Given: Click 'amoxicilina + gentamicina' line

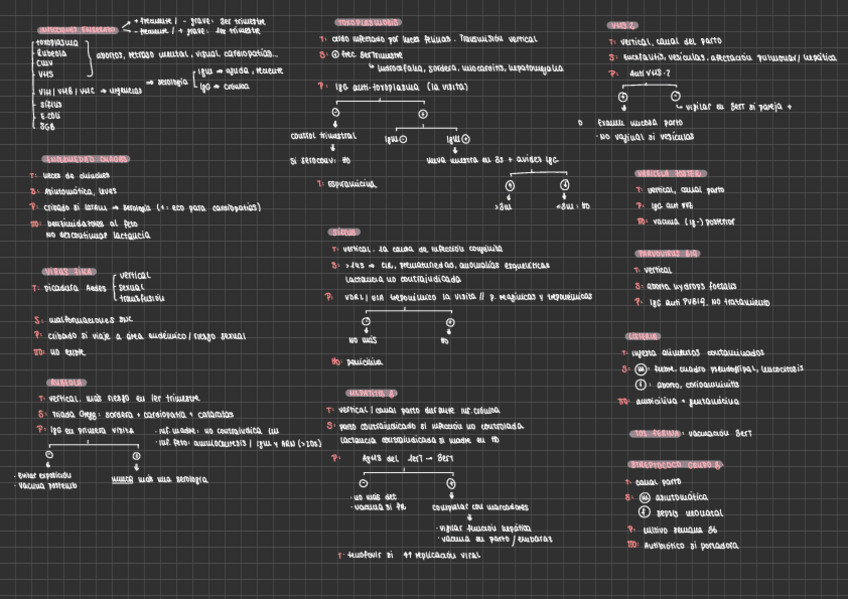Looking at the screenshot, I should [x=687, y=402].
